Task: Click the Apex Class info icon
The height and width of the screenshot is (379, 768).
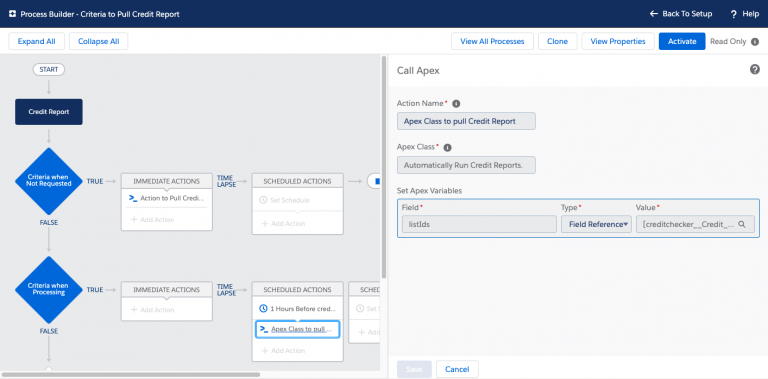Action: pyautogui.click(x=447, y=147)
